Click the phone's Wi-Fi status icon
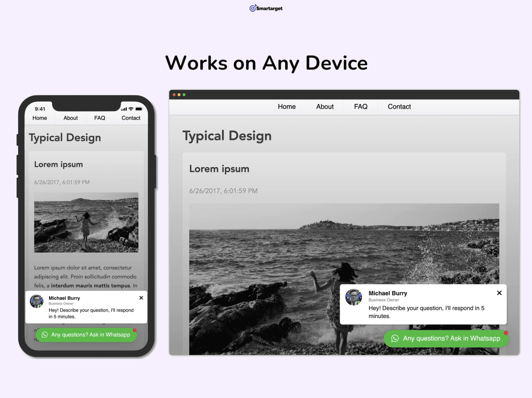 131,109
